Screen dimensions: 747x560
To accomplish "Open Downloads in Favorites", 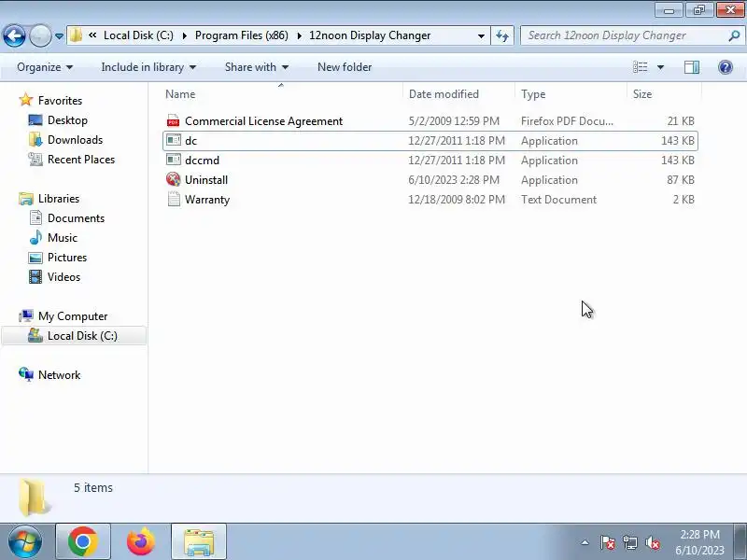I will tap(75, 139).
